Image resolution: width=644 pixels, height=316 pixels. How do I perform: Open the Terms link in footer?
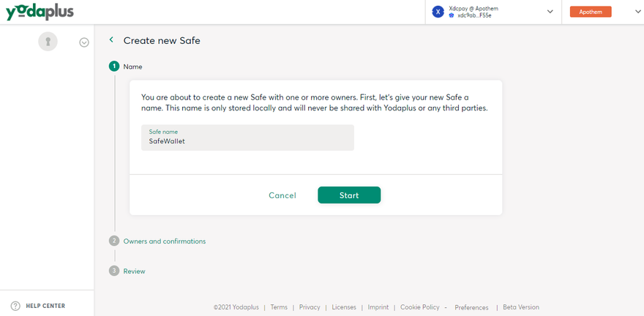tap(279, 307)
